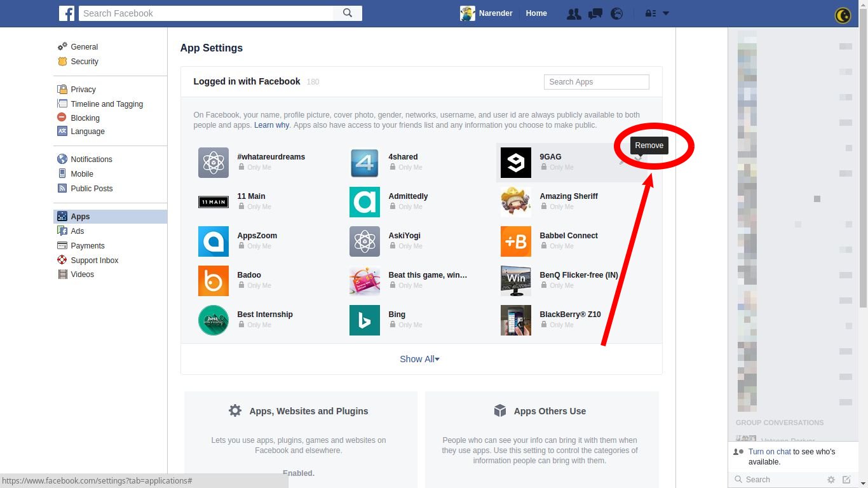This screenshot has height=488, width=868.
Task: Edit 9GAG app settings pencil icon
Action: [623, 161]
